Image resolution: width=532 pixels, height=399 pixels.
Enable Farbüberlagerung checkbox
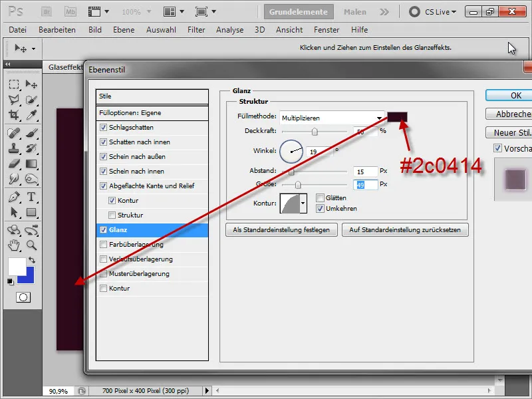(104, 244)
